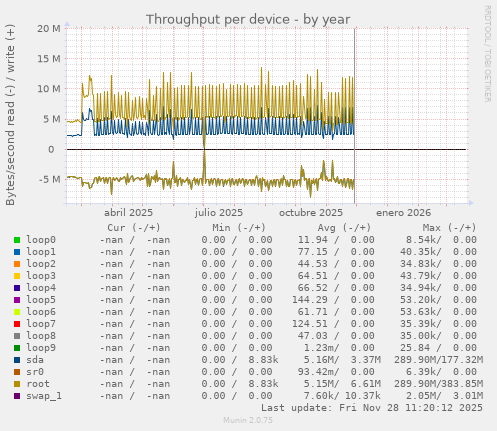Select the sda legend label
Screen dimensions: 497x431
(x=35, y=360)
